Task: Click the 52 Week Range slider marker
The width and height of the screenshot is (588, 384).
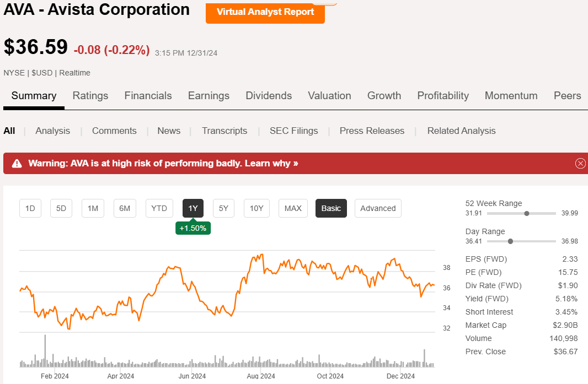Action: click(x=527, y=213)
